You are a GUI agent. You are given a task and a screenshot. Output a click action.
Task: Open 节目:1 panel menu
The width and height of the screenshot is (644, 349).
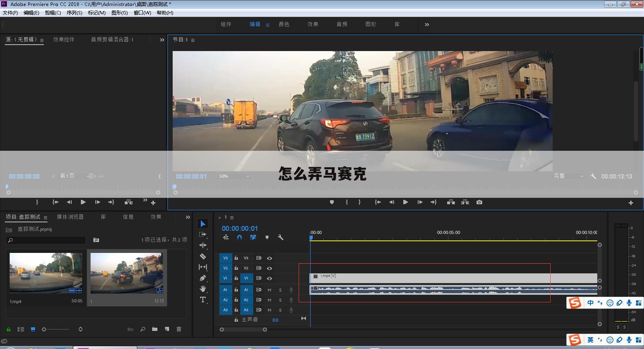click(x=193, y=40)
